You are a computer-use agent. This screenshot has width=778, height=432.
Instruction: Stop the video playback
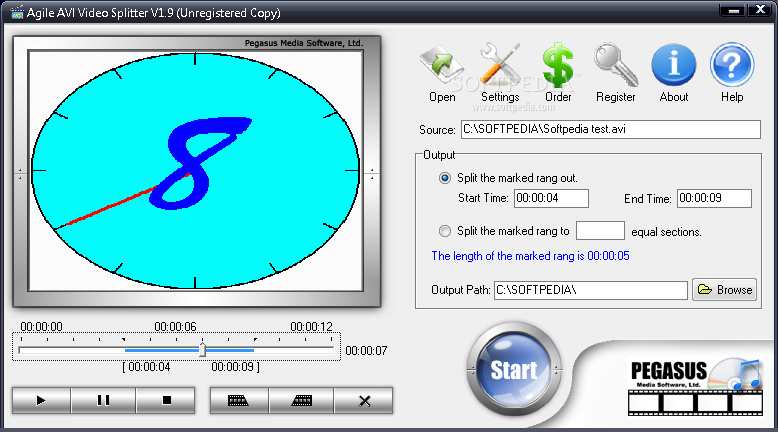click(x=166, y=400)
